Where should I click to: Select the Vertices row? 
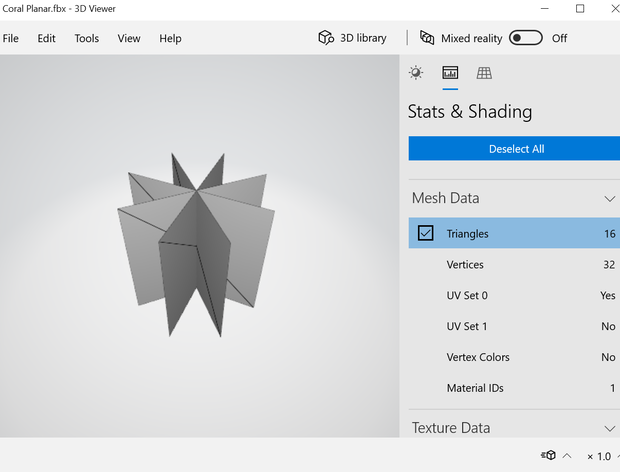[514, 264]
